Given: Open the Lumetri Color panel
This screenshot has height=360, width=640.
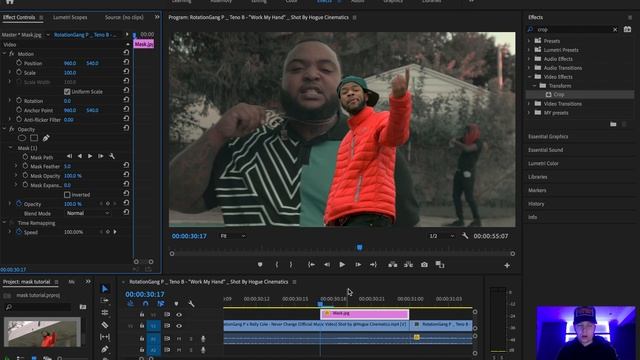Looking at the screenshot, I should pyautogui.click(x=543, y=163).
